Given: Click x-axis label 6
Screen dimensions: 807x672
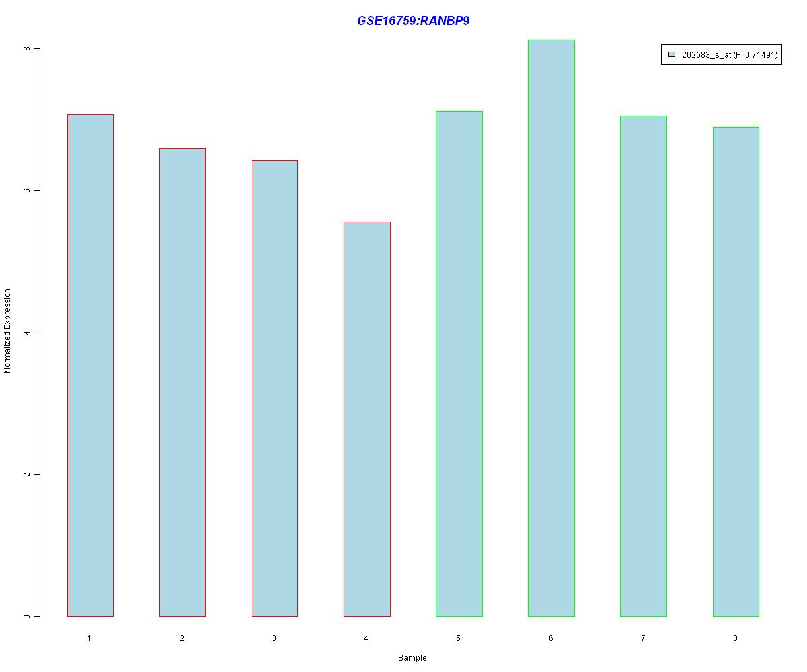Looking at the screenshot, I should (551, 638).
